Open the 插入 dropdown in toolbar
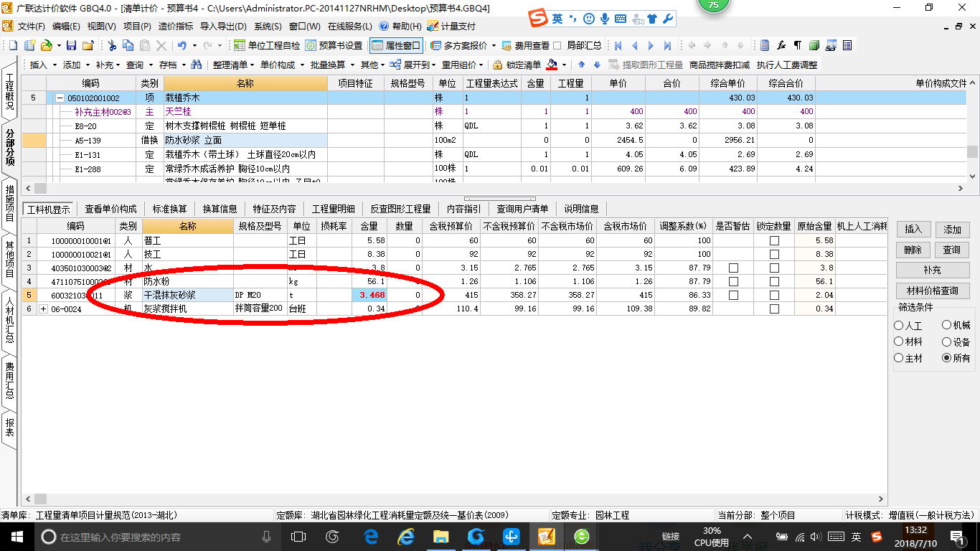 [x=43, y=65]
